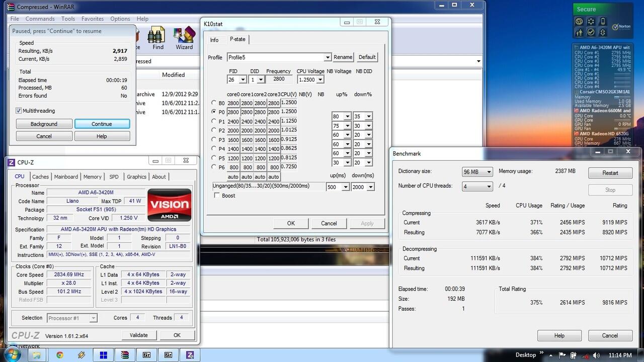This screenshot has width=644, height=362.
Task: Select the P2 P-state radio button
Action: click(x=214, y=130)
